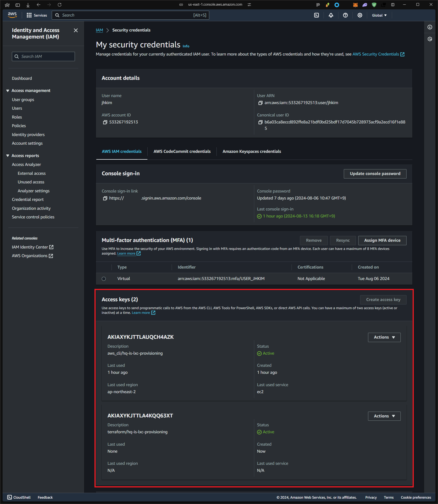Open User groups in the sidebar

coord(23,100)
